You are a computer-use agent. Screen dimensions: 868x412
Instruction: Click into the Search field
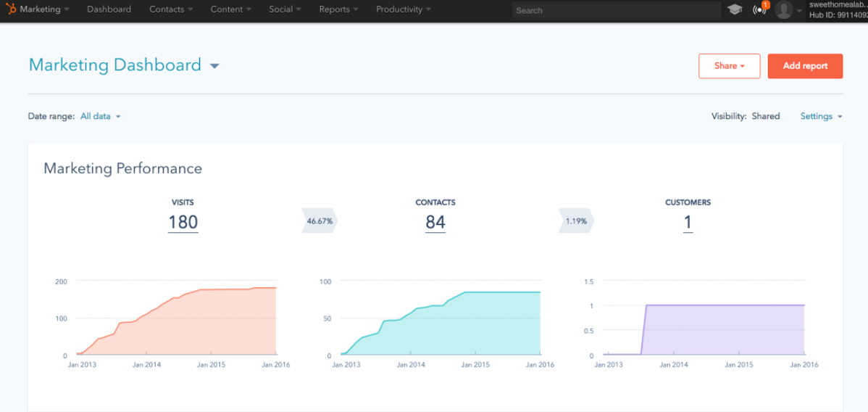tap(617, 10)
